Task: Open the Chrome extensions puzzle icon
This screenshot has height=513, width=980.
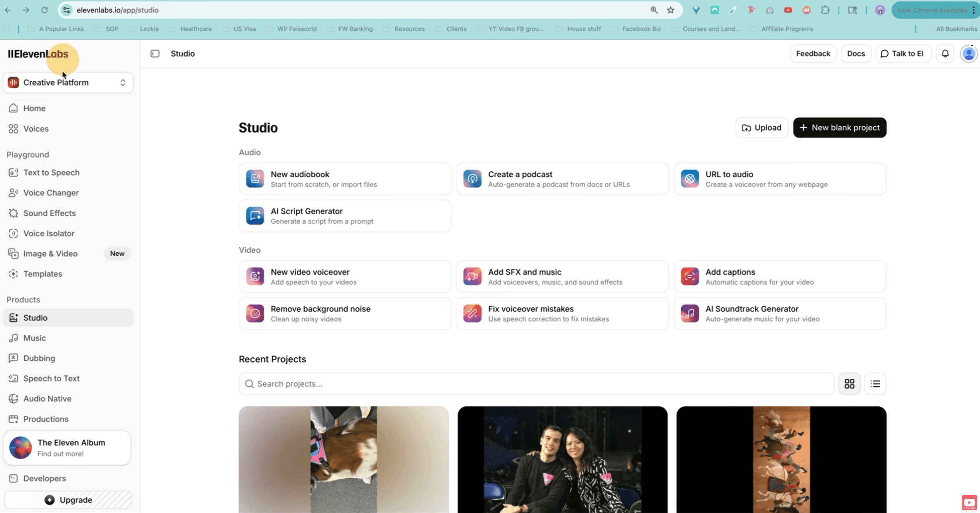Action: 825,10
